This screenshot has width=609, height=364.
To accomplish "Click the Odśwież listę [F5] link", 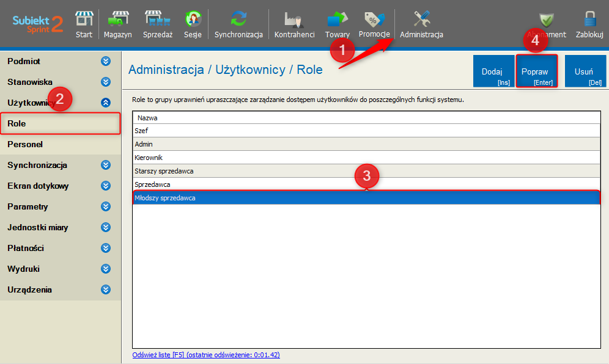I will 206,355.
